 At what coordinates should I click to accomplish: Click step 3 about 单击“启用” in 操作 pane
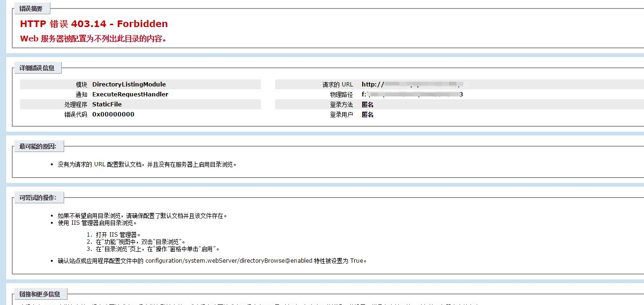click(x=157, y=249)
